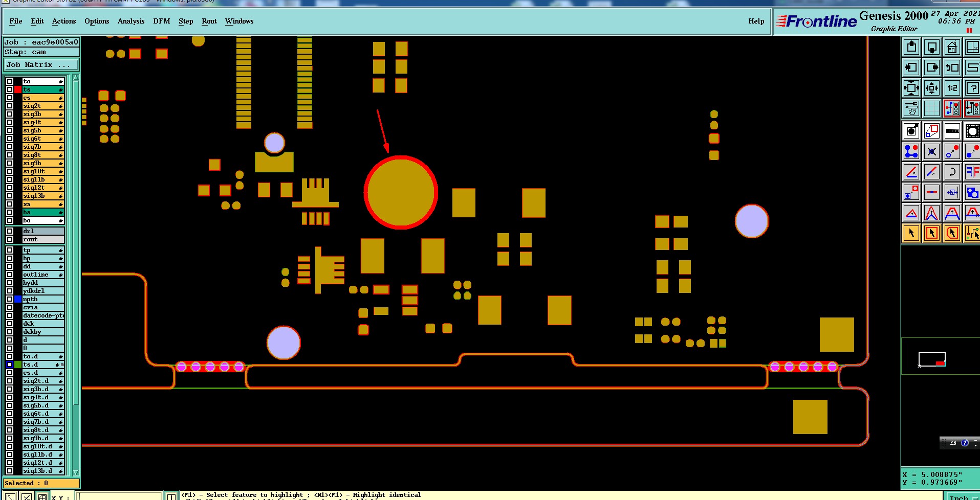Open the Rout menu
The width and height of the screenshot is (980, 500).
(x=209, y=21)
